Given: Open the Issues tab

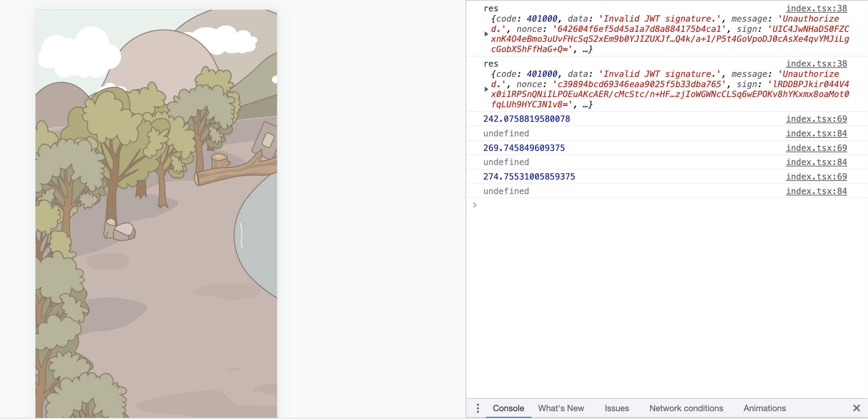Looking at the screenshot, I should click(x=616, y=408).
